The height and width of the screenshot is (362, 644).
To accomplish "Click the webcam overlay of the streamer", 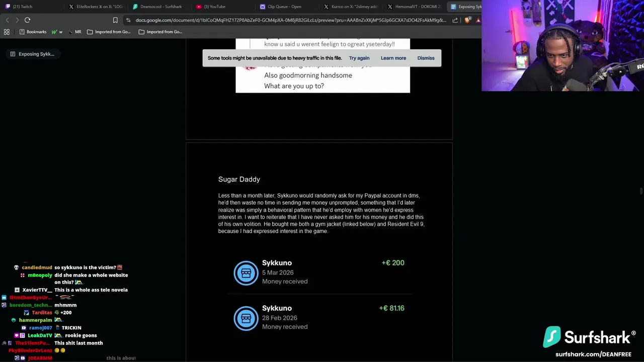I will (562, 46).
